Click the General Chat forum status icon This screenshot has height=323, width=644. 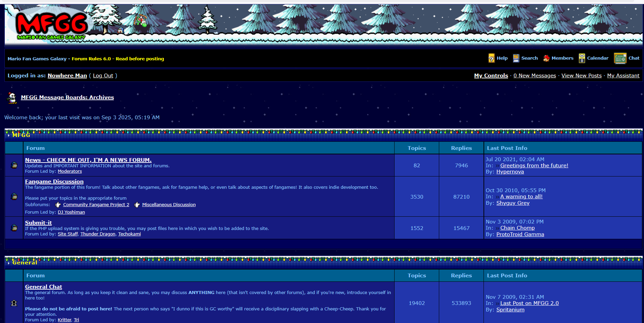click(14, 303)
